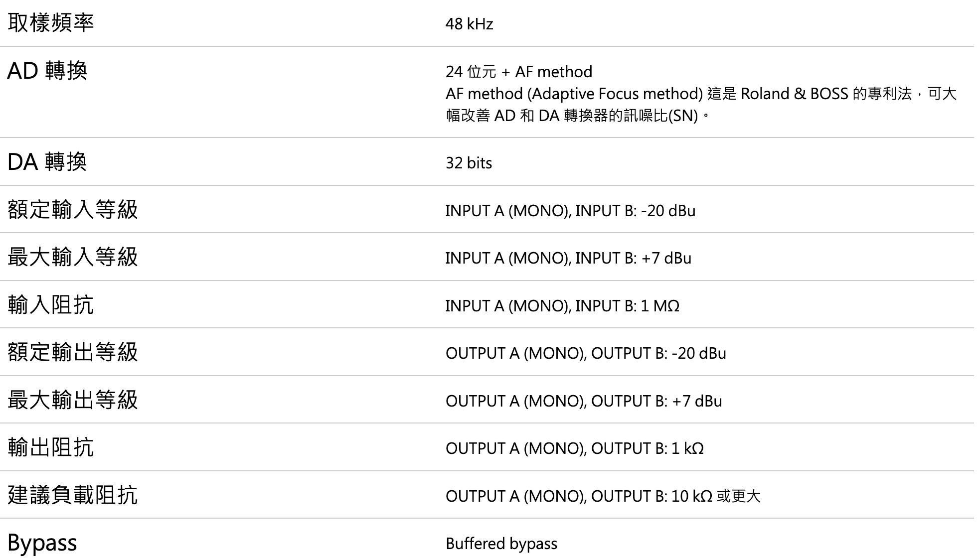Click the 10 kΩ 或更大 value
977x560 pixels.
[x=716, y=496]
